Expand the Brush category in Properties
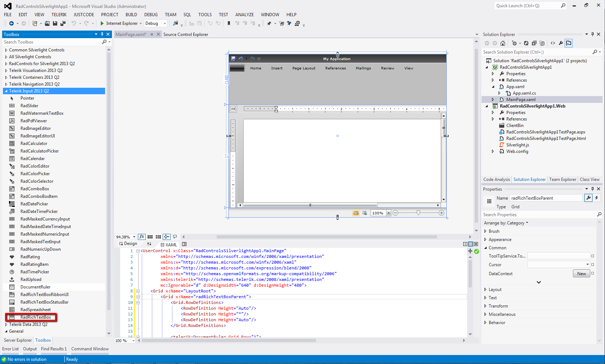Screen dimensions: 605x364 pos(485,231)
